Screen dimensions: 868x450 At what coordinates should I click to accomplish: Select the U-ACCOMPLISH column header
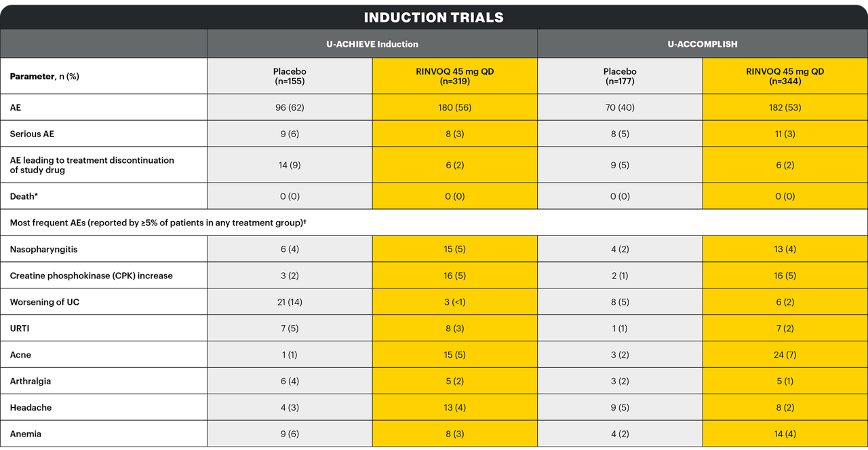[x=703, y=44]
